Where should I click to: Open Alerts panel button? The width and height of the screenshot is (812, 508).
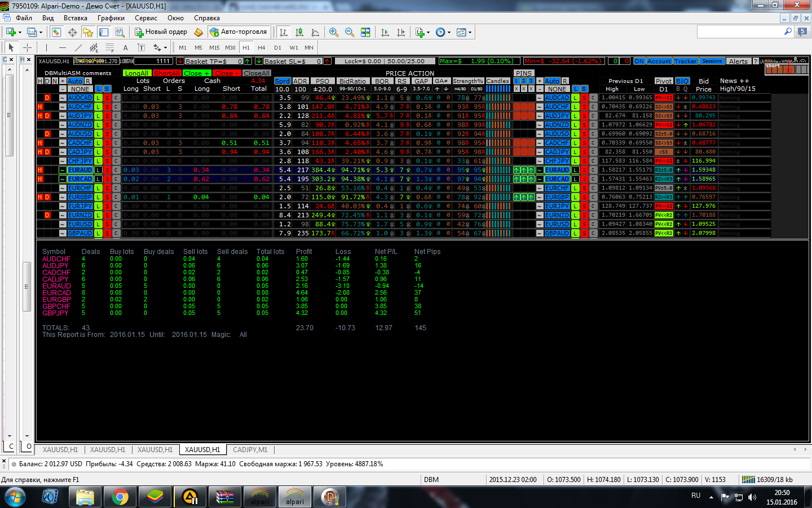pos(738,61)
